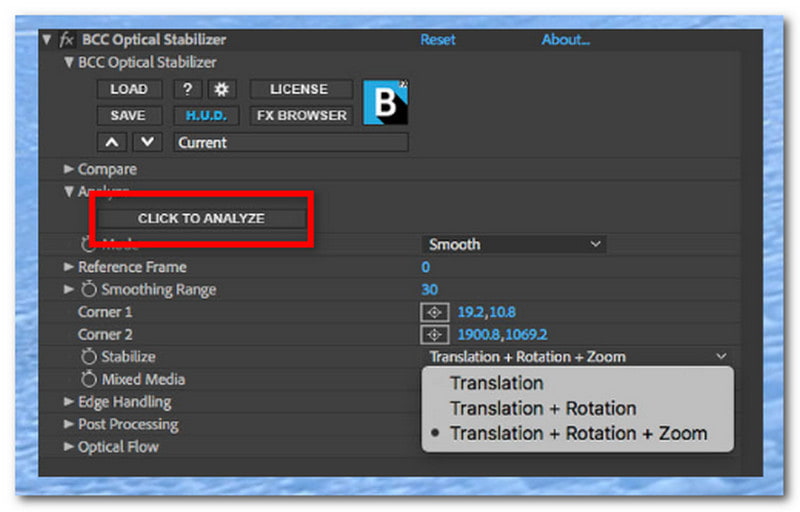Click the Smoothing Range value 30
The width and height of the screenshot is (800, 512).
click(430, 289)
